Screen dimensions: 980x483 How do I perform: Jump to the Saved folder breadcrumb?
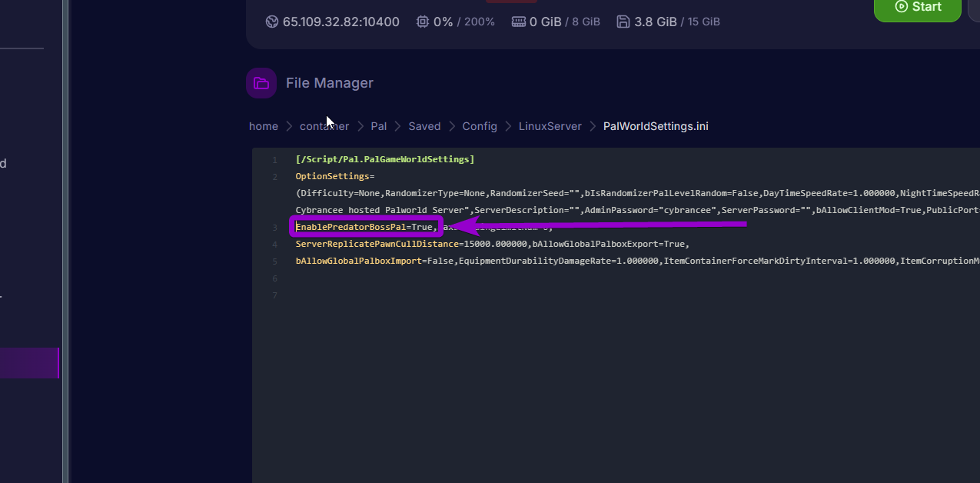pos(424,126)
